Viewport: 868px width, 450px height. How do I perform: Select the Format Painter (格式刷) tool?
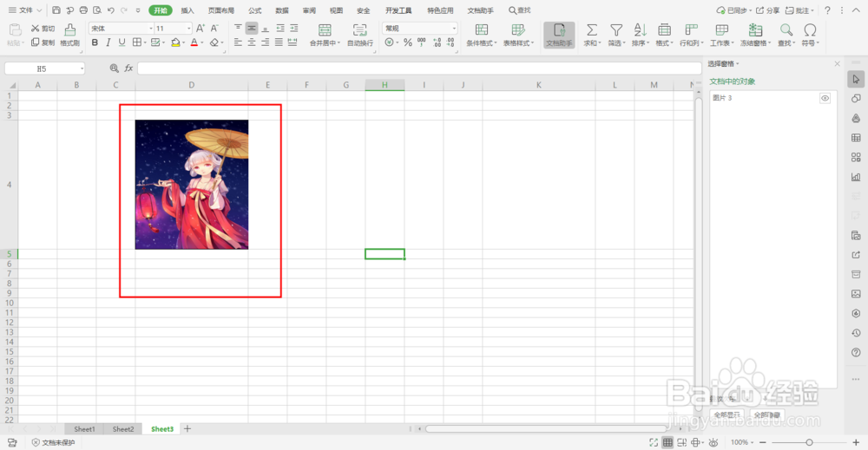click(x=69, y=35)
